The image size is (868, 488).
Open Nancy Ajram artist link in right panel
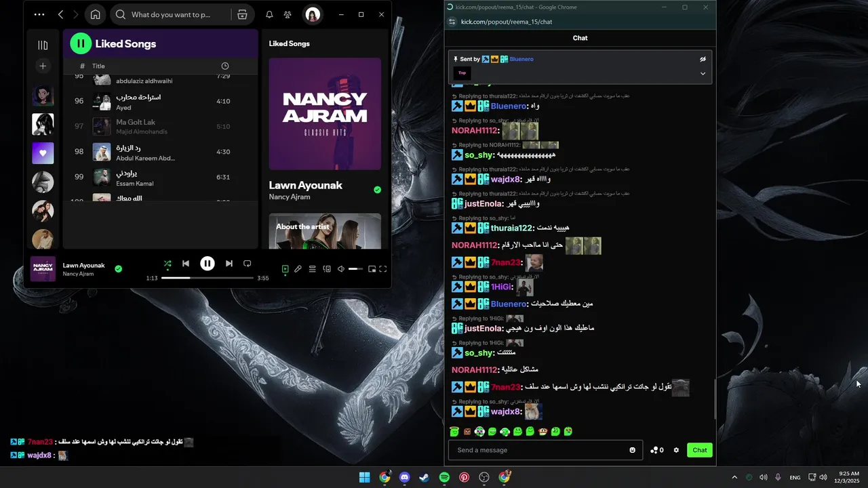tap(290, 197)
